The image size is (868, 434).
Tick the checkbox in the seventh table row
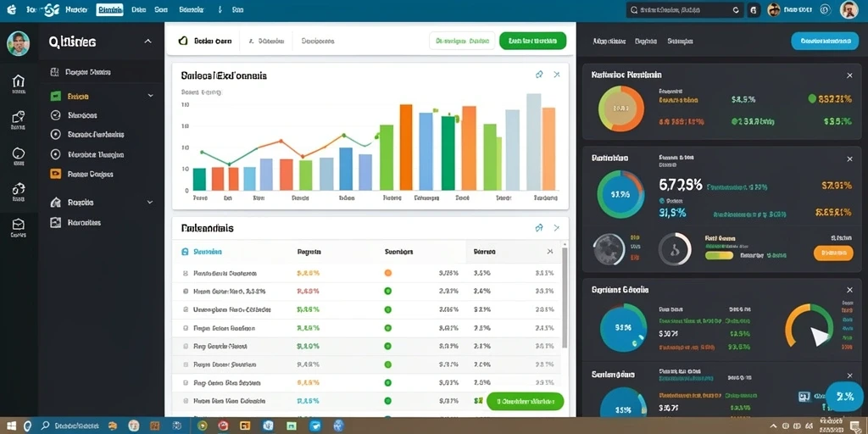186,383
